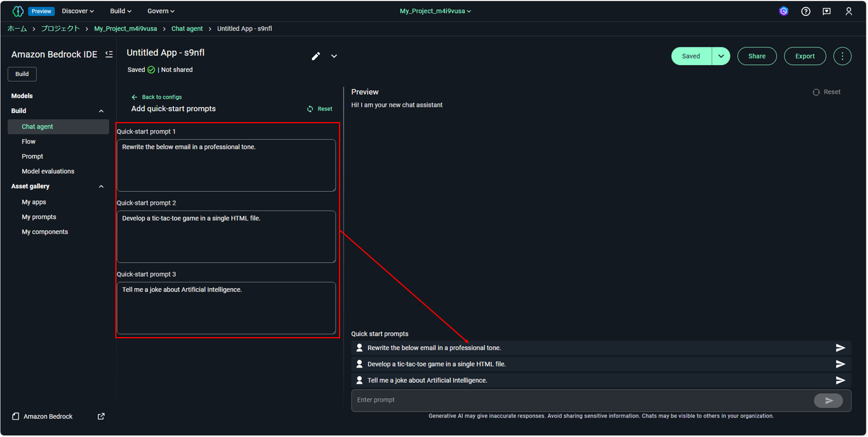Click user icon of tic-tac-toe prompt row
This screenshot has height=437, width=868.
point(359,363)
